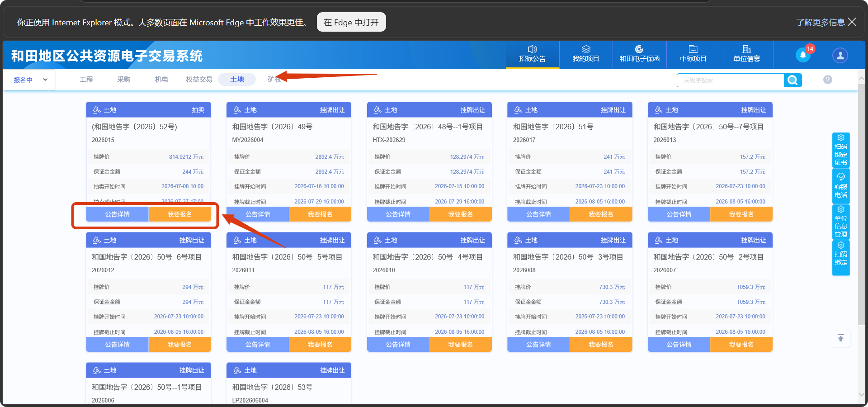This screenshot has height=407, width=868.
Task: Click 我要报名 for 50号--4号项目 card
Action: click(461, 345)
